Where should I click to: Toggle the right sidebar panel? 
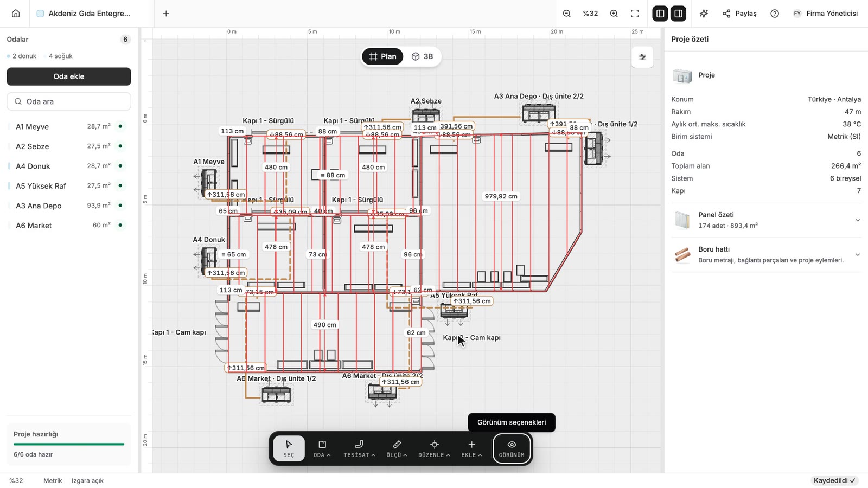(x=678, y=14)
